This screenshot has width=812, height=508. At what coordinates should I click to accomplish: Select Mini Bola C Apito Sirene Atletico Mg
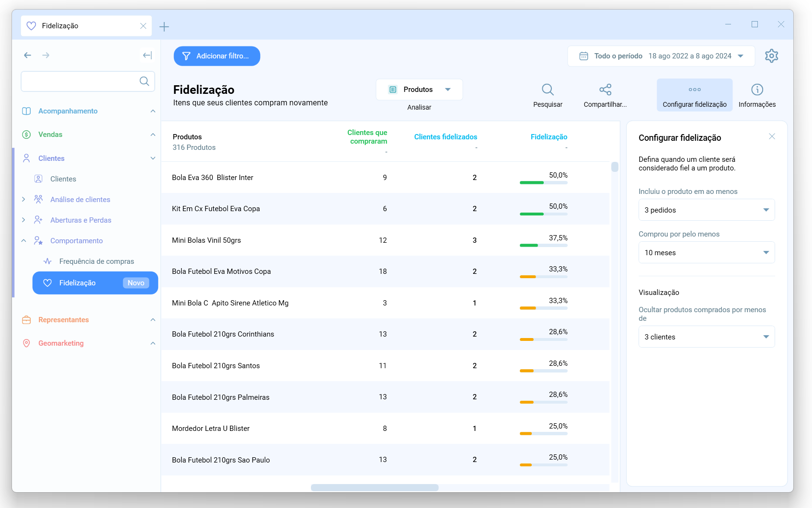(x=385, y=303)
